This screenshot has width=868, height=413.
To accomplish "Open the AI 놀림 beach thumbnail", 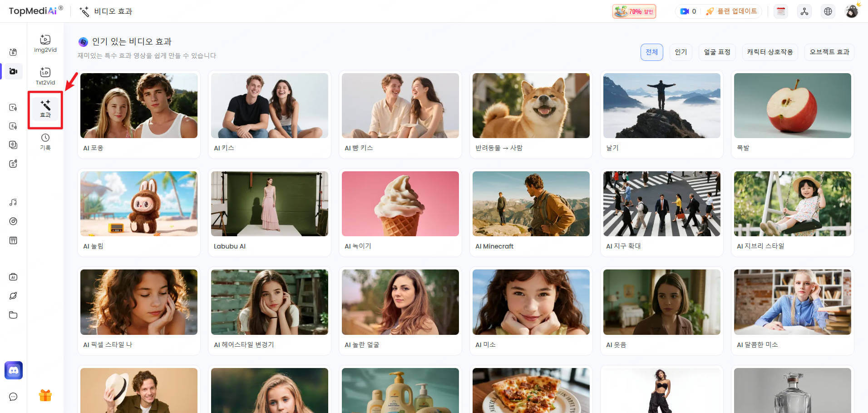I will coord(139,204).
